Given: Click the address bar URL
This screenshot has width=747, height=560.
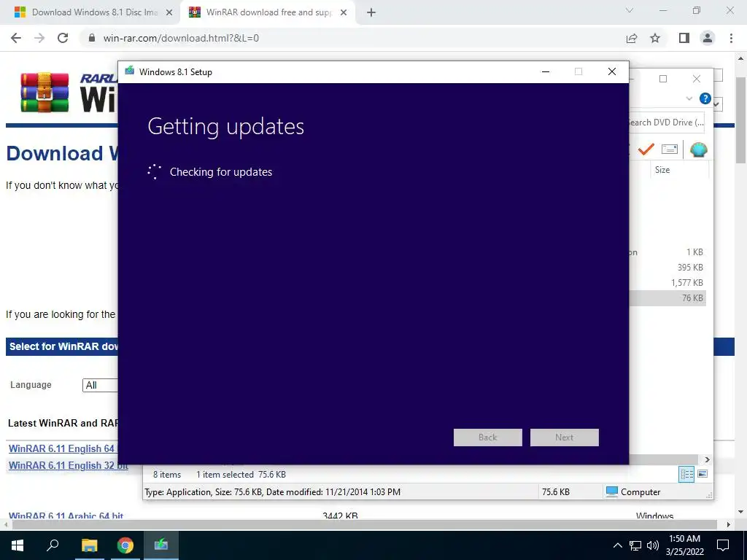Looking at the screenshot, I should [x=181, y=38].
